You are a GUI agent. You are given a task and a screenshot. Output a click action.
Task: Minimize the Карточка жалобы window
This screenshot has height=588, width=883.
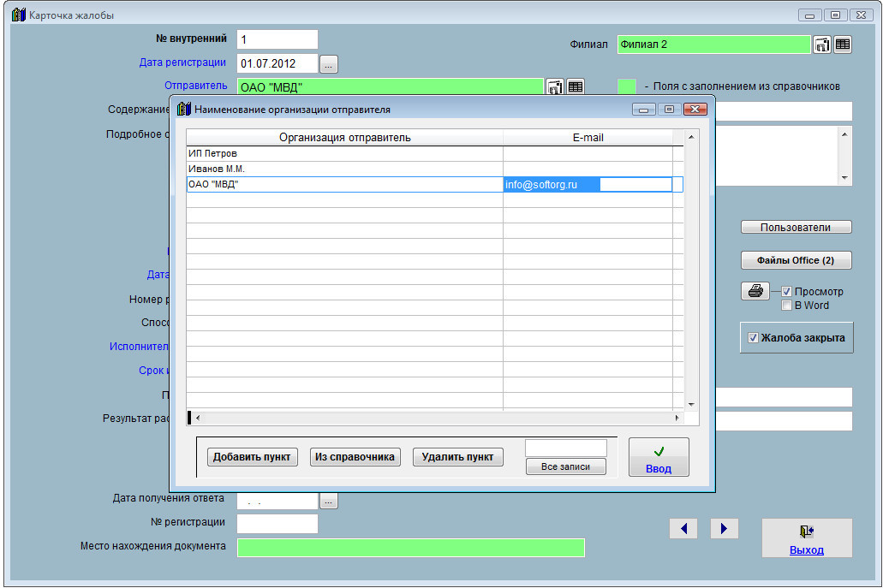[x=810, y=15]
